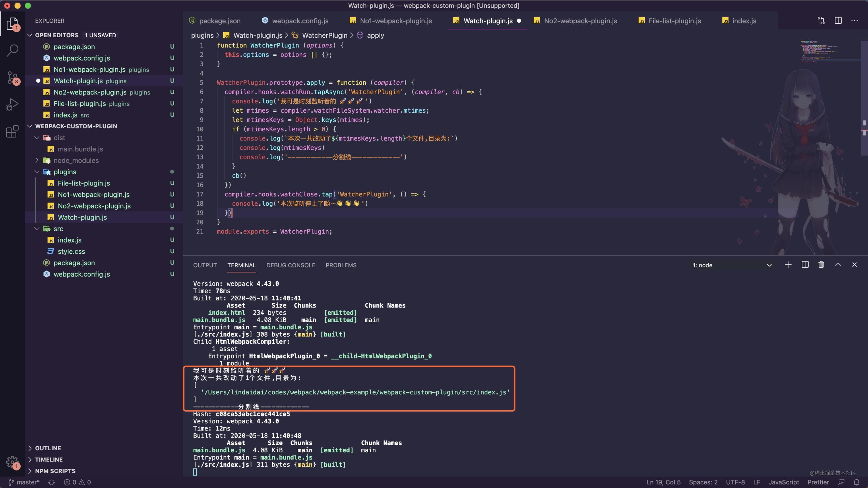Change file encoding via UTF-8
This screenshot has height=488, width=868.
(735, 482)
